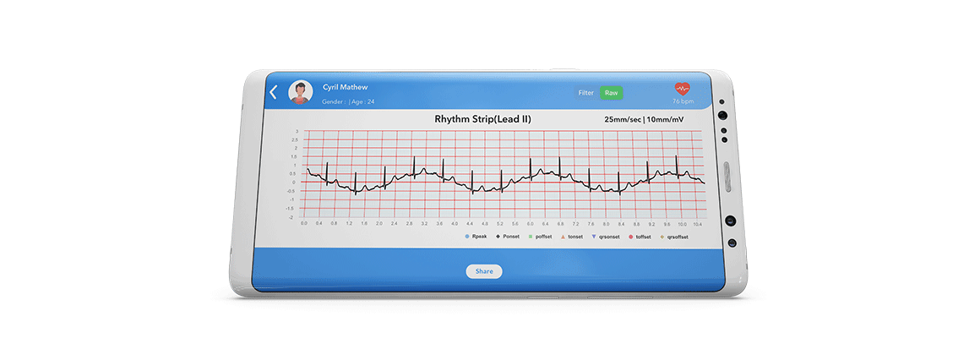The height and width of the screenshot is (338, 980).
Task: Click the tonset triangle legend icon
Action: pyautogui.click(x=563, y=237)
